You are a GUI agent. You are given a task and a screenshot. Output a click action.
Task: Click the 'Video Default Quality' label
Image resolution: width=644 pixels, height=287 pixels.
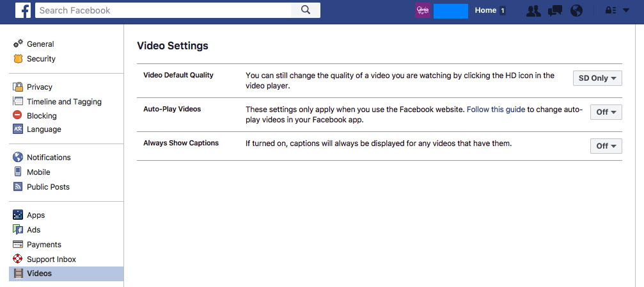pos(178,75)
